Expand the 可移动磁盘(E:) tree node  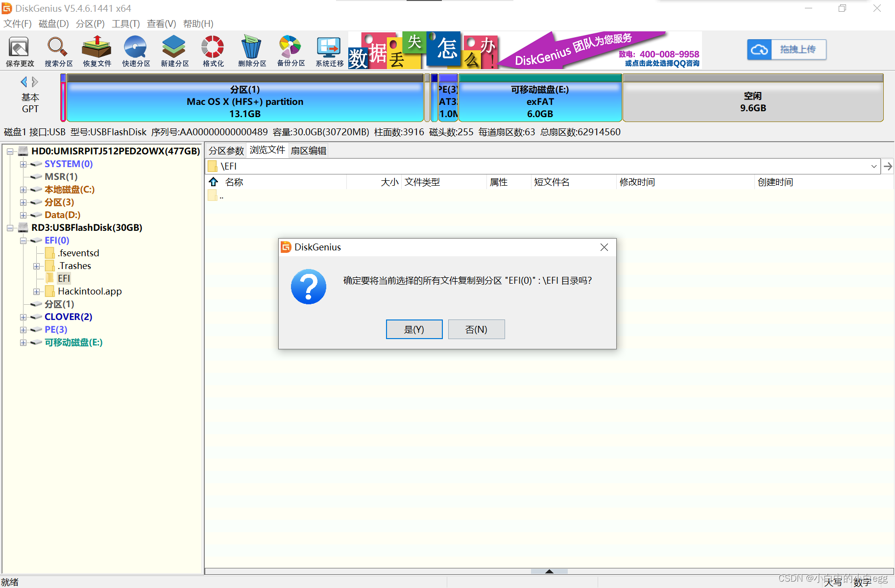(23, 343)
